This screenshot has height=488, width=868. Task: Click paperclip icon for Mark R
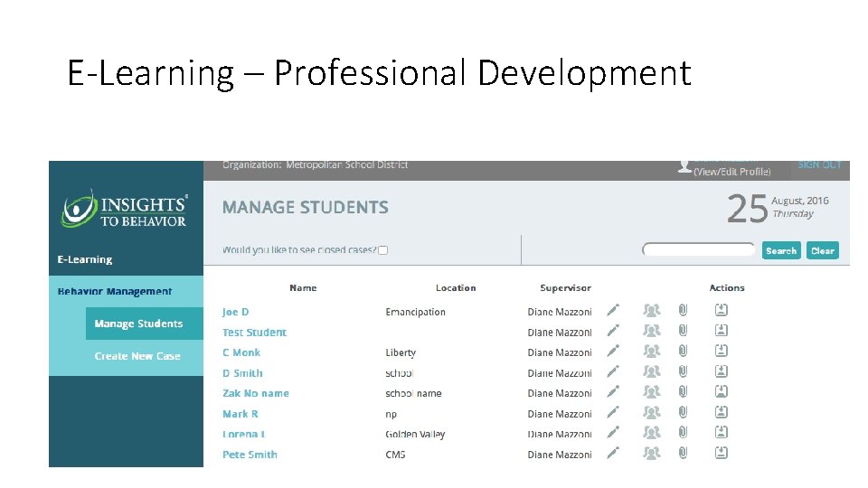(684, 412)
